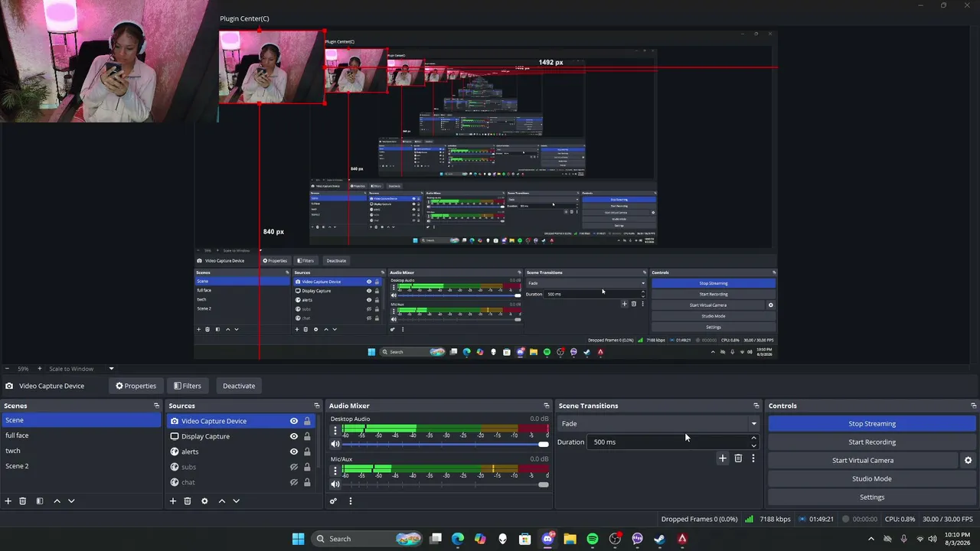This screenshot has height=551, width=980.
Task: Deactivate the Video Capture Device
Action: click(239, 386)
